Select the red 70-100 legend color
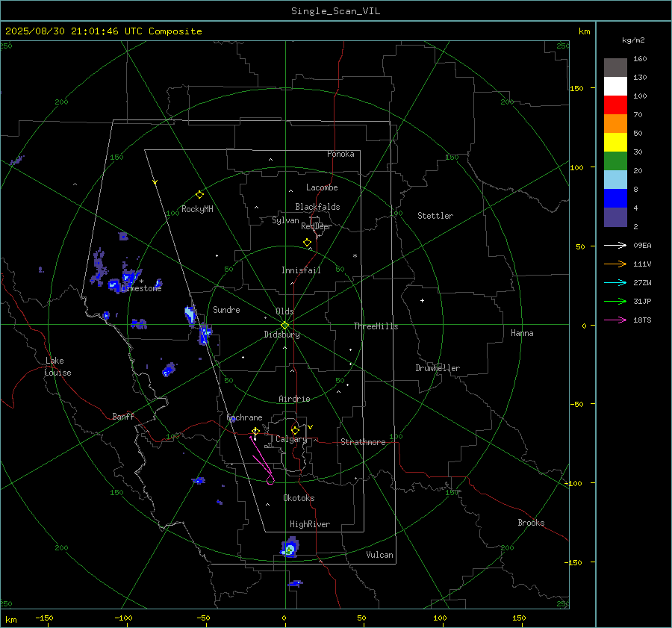The image size is (672, 628). coord(615,105)
